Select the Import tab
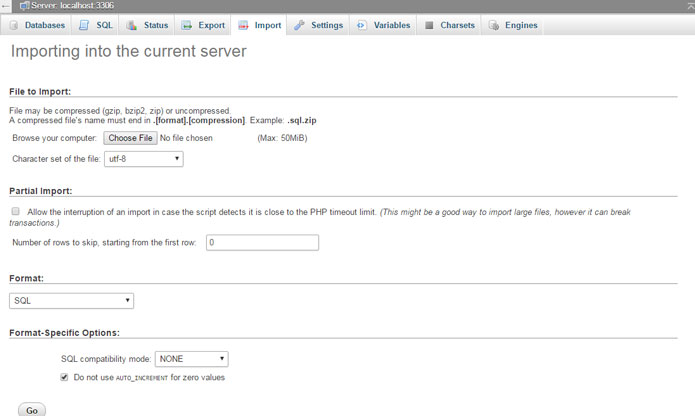 tap(259, 25)
